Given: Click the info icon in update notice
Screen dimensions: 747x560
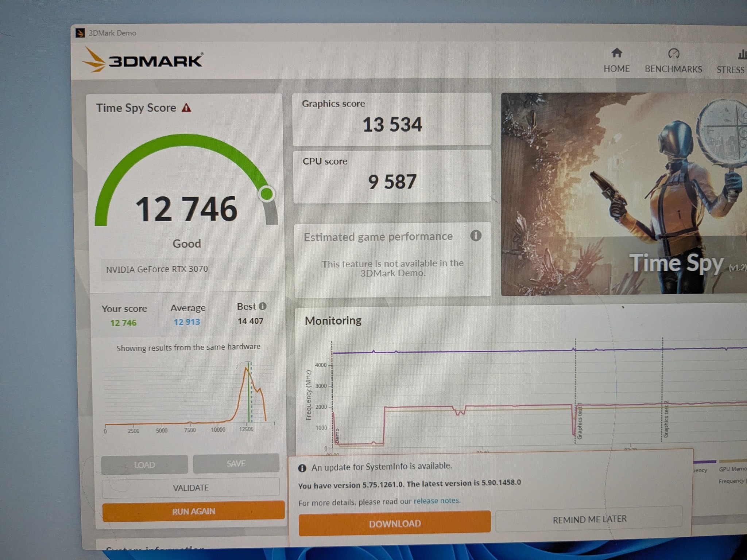Looking at the screenshot, I should (302, 468).
